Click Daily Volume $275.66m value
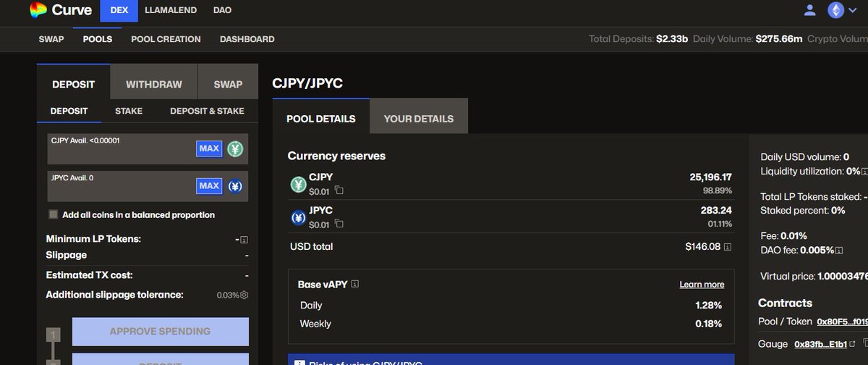The width and height of the screenshot is (868, 365). click(x=779, y=39)
